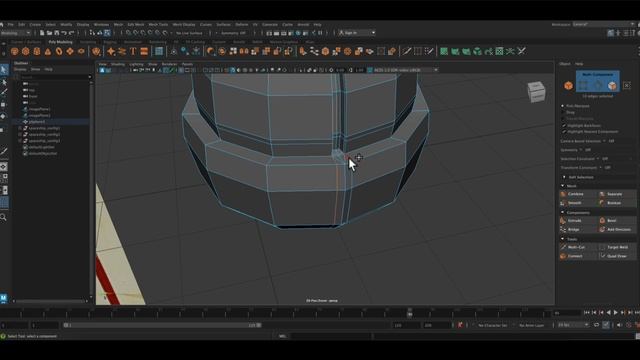The height and width of the screenshot is (360, 640).
Task: Select the Select tool in toolbox
Action: tap(4, 70)
